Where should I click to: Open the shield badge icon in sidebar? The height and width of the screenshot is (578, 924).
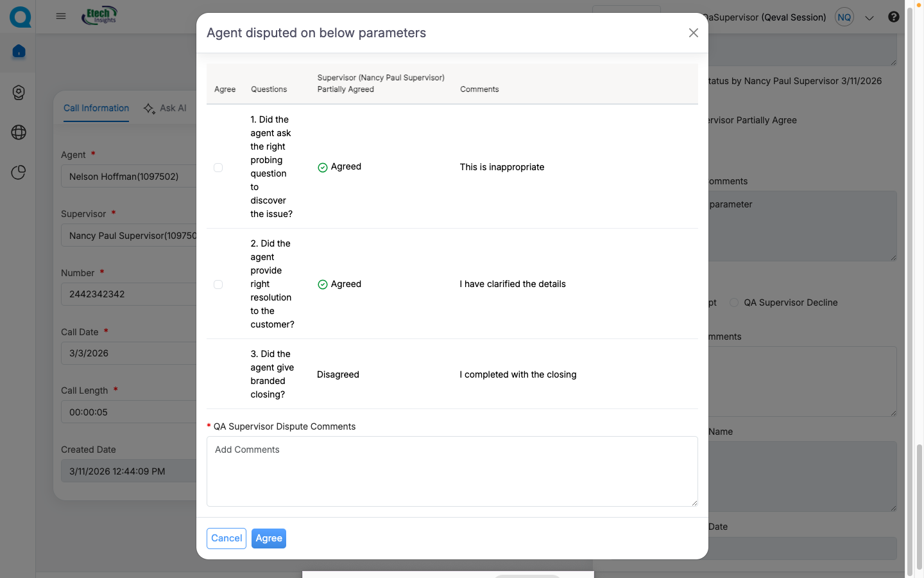(x=19, y=92)
